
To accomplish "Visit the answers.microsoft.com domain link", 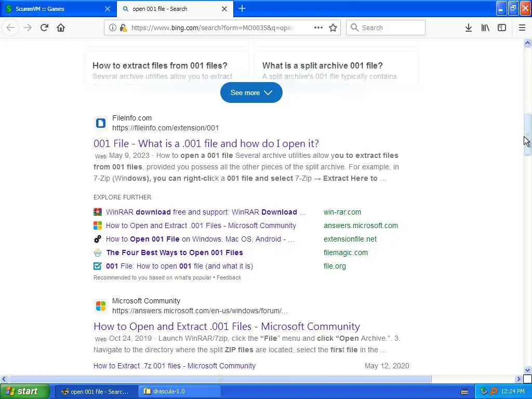I will tap(361, 225).
